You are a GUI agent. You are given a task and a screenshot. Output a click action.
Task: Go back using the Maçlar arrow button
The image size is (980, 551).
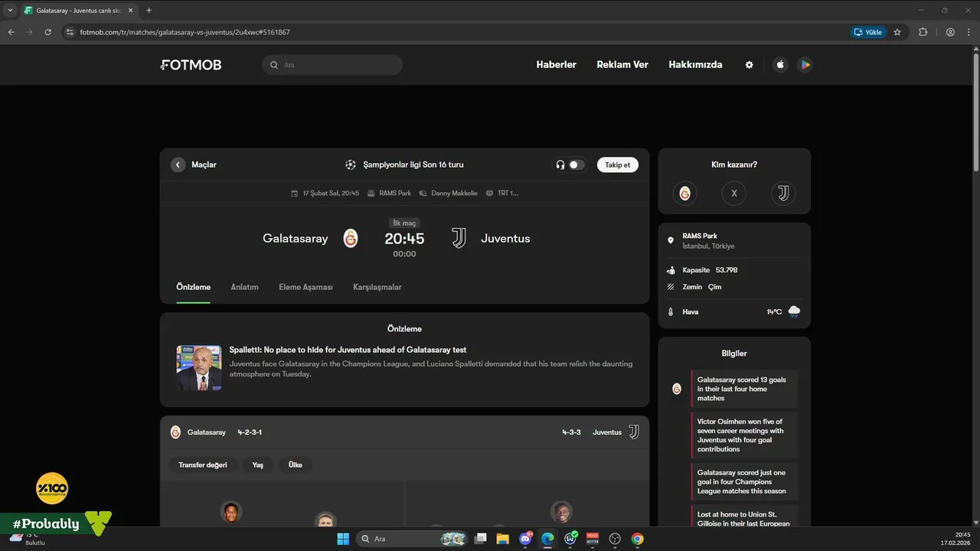[178, 165]
